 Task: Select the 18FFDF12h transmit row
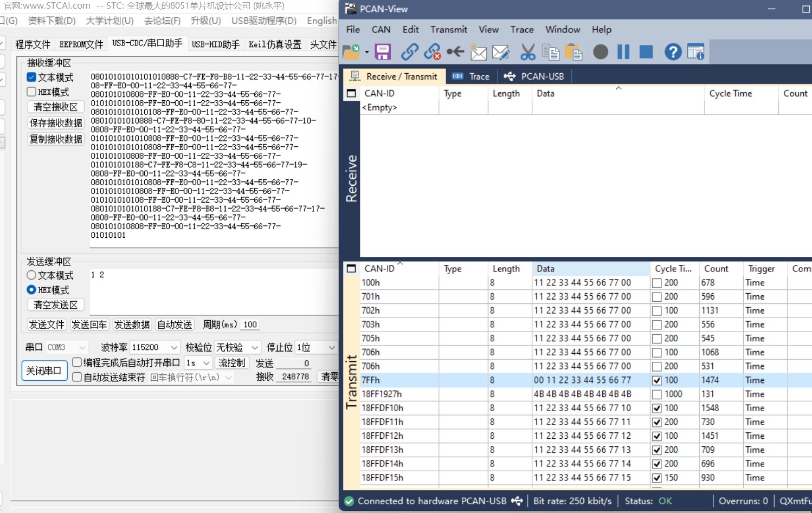585,436
